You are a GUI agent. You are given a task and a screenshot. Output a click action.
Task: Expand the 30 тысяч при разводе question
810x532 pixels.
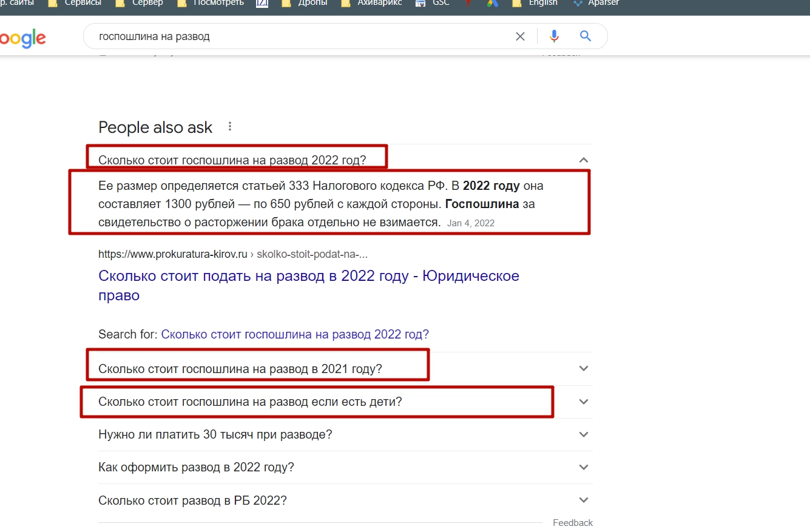(x=584, y=434)
